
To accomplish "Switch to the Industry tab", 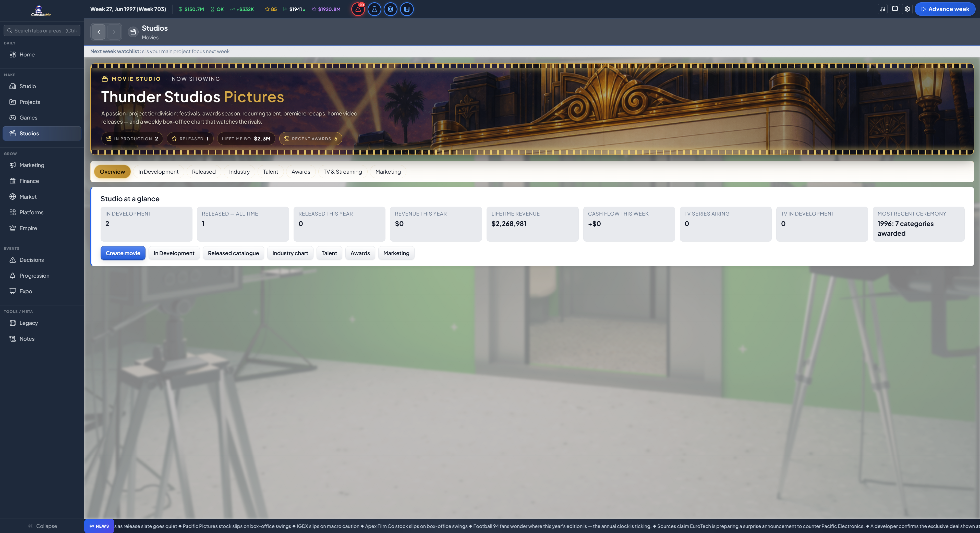I will click(x=239, y=172).
